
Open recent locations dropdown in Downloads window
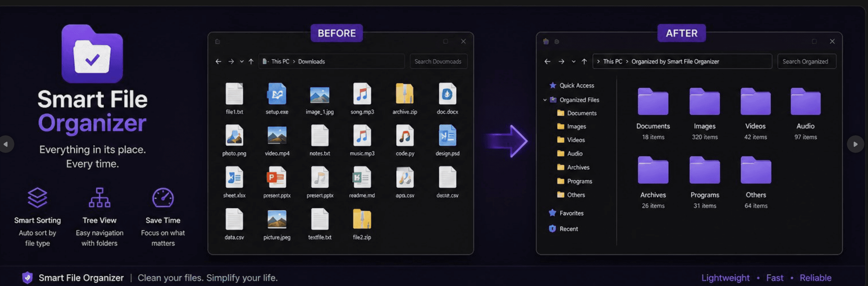click(242, 62)
